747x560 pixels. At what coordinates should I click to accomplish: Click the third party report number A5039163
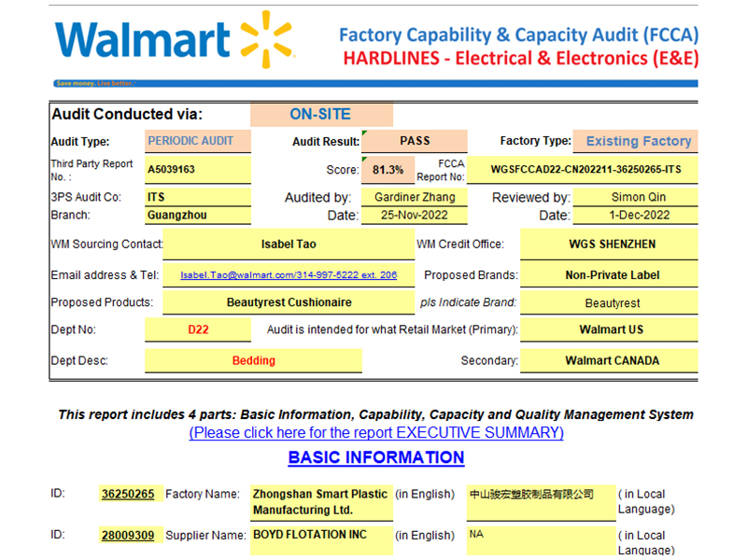point(197,170)
